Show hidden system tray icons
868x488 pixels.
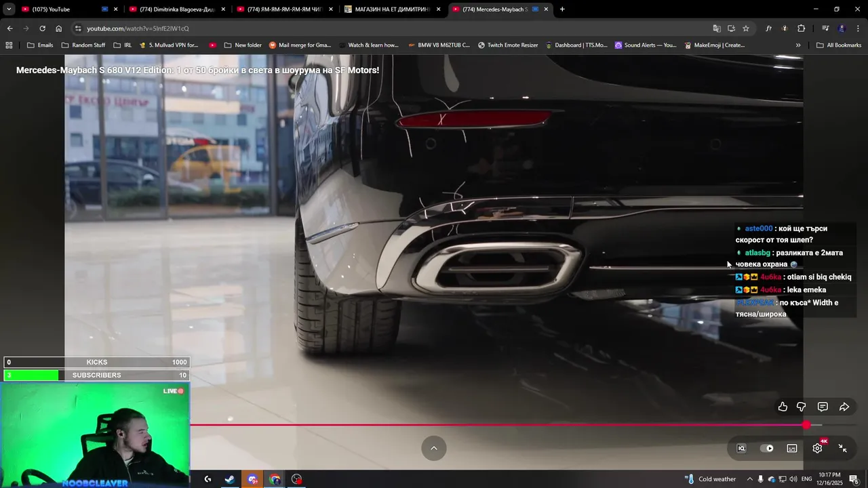click(x=749, y=479)
